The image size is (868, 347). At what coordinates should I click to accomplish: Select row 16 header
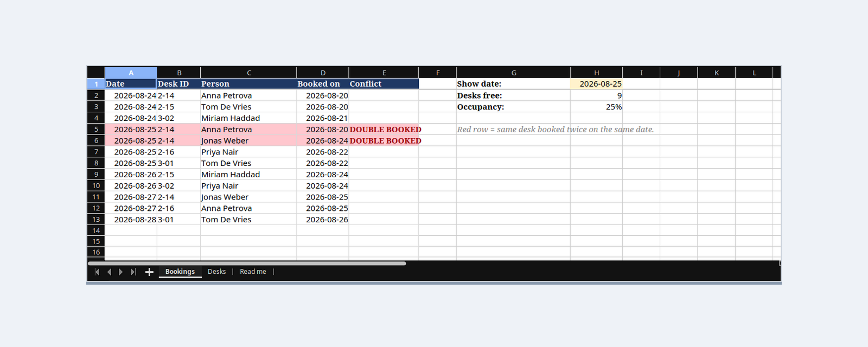(96, 252)
